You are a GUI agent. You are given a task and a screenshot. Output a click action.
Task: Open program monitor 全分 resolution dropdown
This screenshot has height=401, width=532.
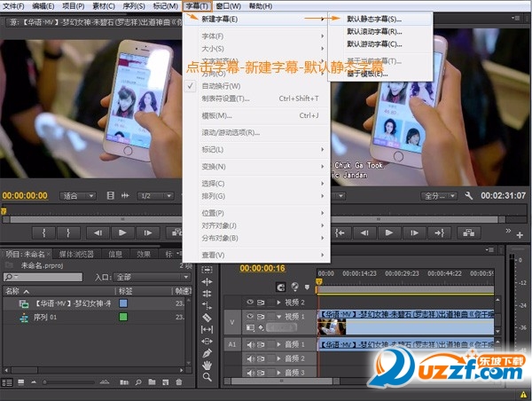pyautogui.click(x=439, y=196)
